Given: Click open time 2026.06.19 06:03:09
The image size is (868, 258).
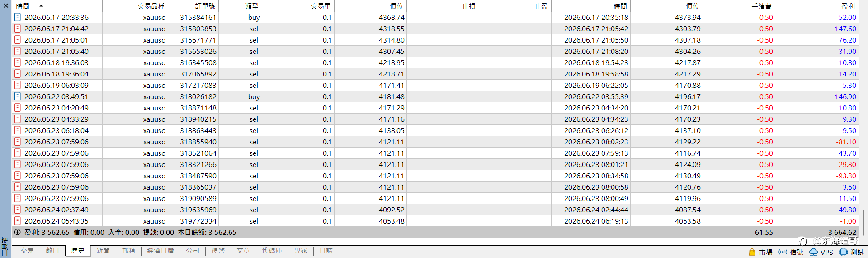Looking at the screenshot, I should [x=57, y=85].
